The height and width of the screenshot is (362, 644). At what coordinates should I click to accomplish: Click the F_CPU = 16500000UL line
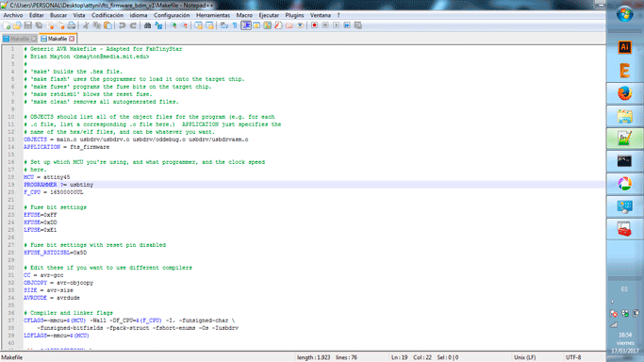click(x=54, y=192)
